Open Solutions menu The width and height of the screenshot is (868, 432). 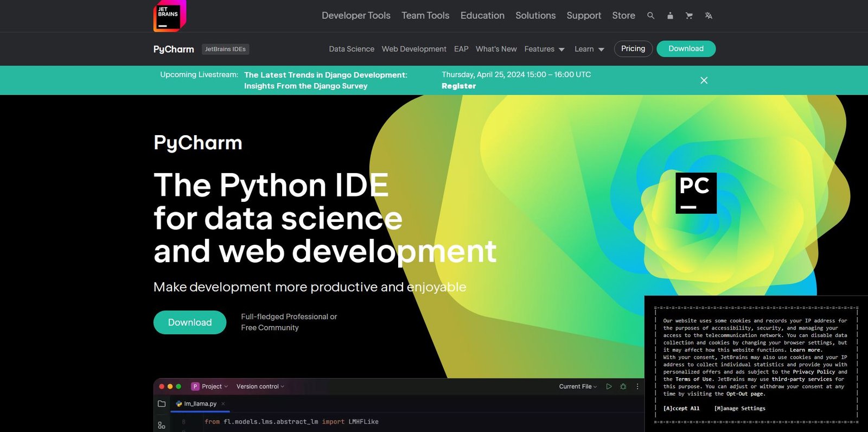point(535,16)
